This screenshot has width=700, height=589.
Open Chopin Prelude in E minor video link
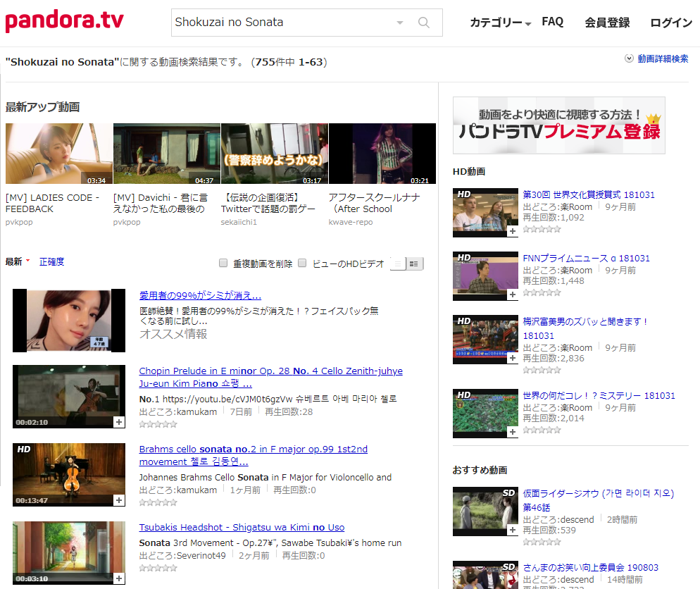click(271, 378)
